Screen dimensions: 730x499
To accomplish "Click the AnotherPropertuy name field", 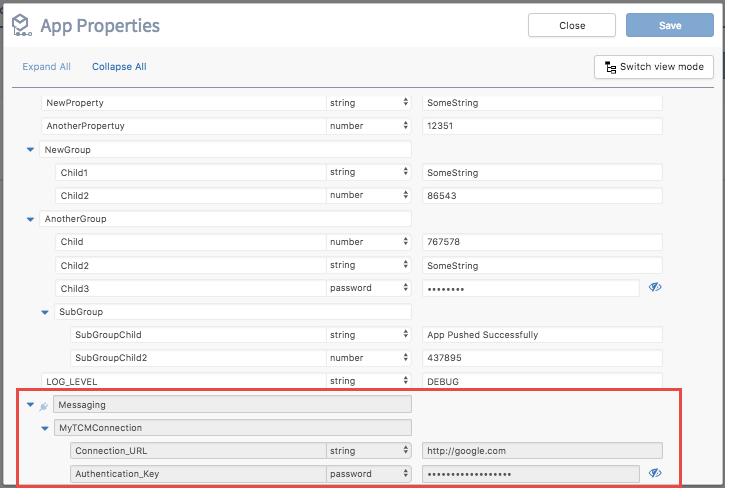I will pos(183,126).
